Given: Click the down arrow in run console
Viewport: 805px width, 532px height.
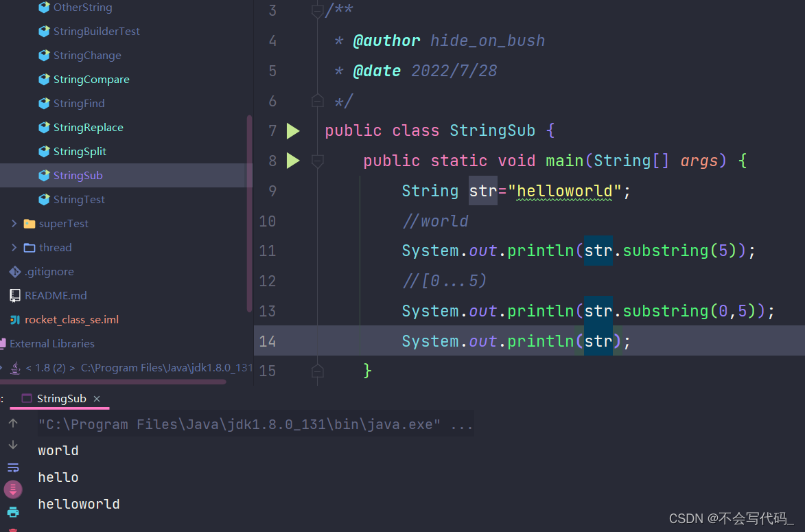Looking at the screenshot, I should 13,445.
